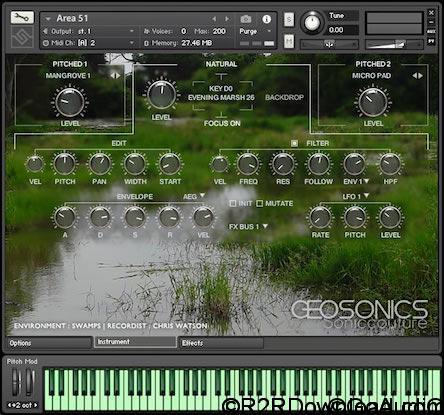Toggle the PV button in the header

click(x=431, y=41)
